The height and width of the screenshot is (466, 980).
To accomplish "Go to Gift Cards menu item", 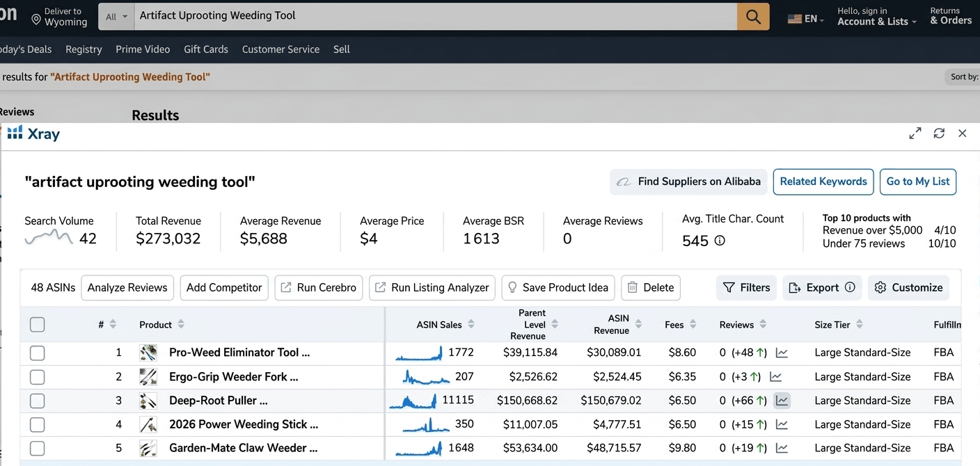I will point(205,49).
